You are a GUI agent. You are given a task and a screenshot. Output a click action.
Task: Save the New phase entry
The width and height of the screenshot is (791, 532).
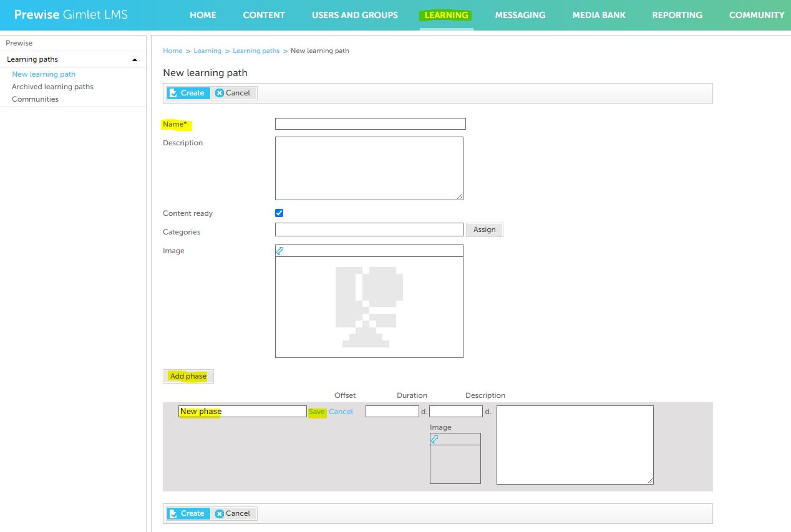coord(317,412)
